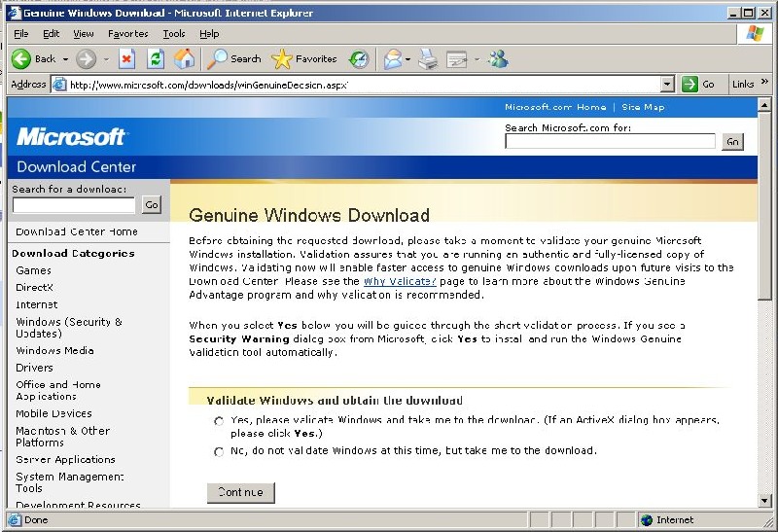
Task: Open the Mobile Devices category
Action: [x=53, y=413]
